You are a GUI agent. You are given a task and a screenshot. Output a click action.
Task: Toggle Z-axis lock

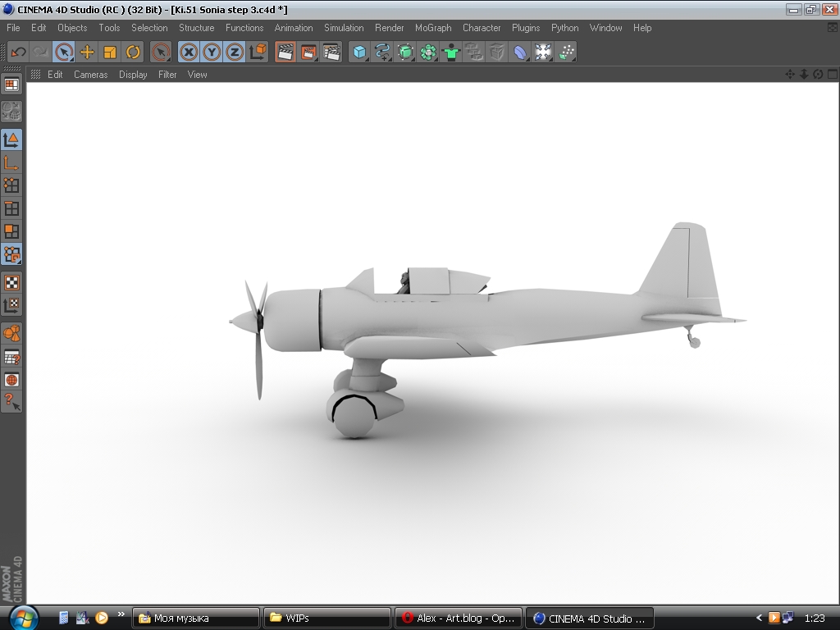coord(235,52)
